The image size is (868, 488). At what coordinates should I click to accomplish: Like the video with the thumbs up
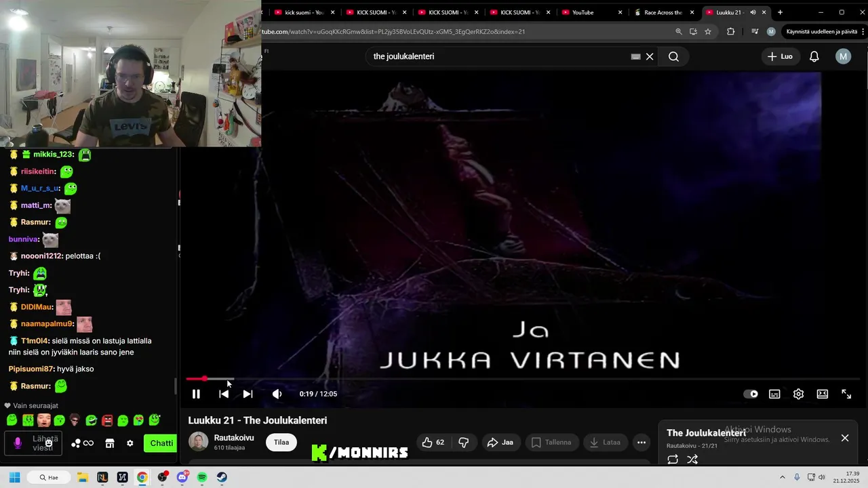tap(433, 443)
